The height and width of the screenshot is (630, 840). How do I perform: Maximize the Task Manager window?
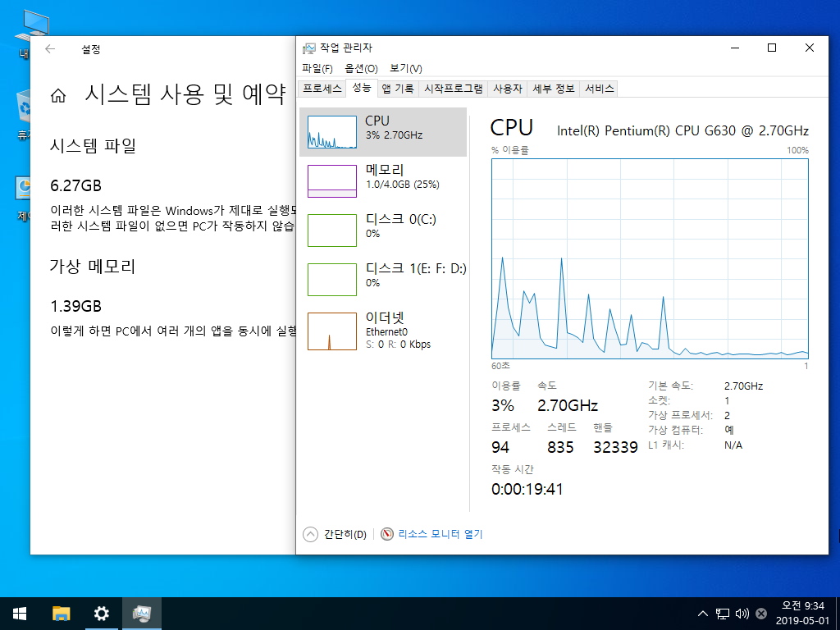(x=772, y=48)
